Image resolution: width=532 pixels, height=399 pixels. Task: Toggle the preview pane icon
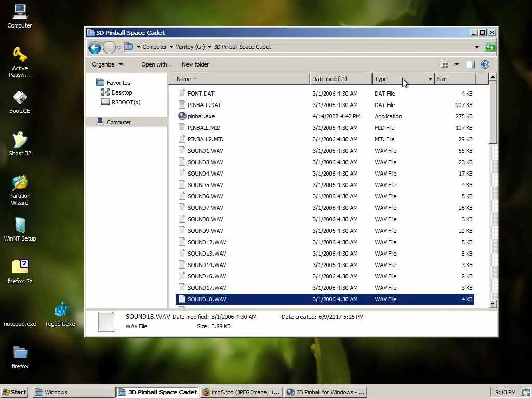[470, 64]
